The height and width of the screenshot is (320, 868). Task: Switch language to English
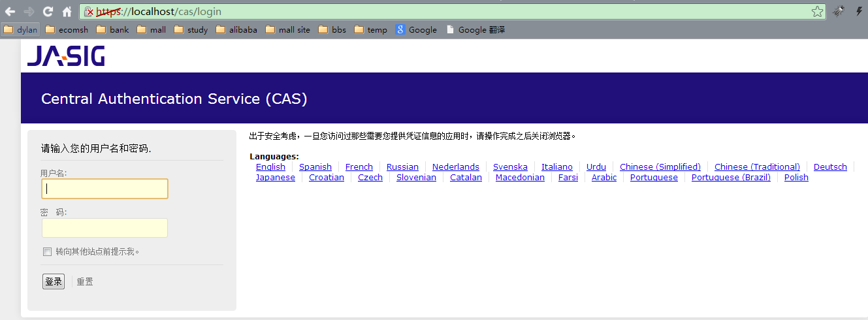click(x=270, y=167)
